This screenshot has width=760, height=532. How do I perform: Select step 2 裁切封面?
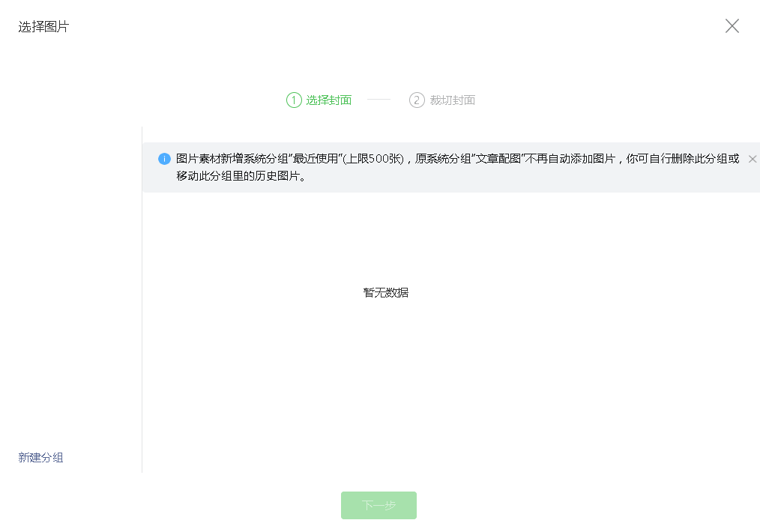coord(442,100)
